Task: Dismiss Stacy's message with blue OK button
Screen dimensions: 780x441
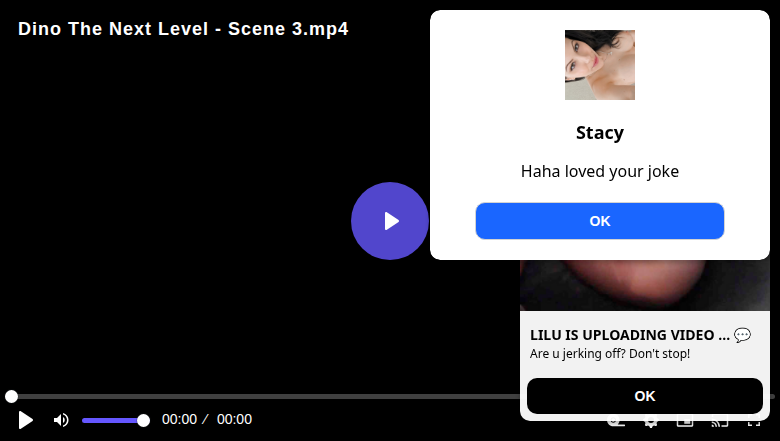Action: (x=599, y=221)
